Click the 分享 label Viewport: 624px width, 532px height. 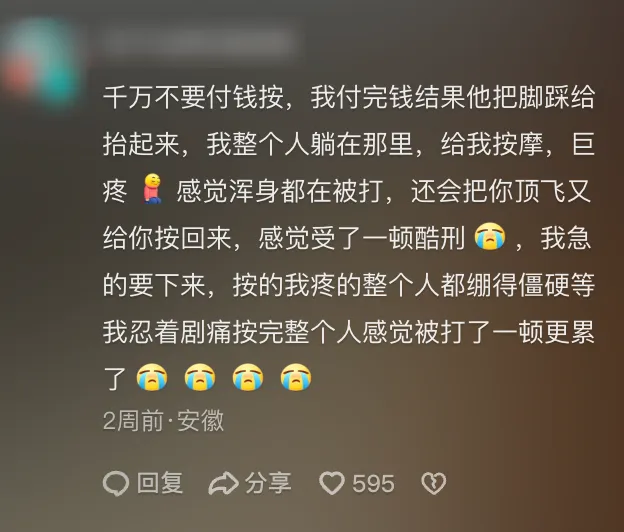coord(269,483)
